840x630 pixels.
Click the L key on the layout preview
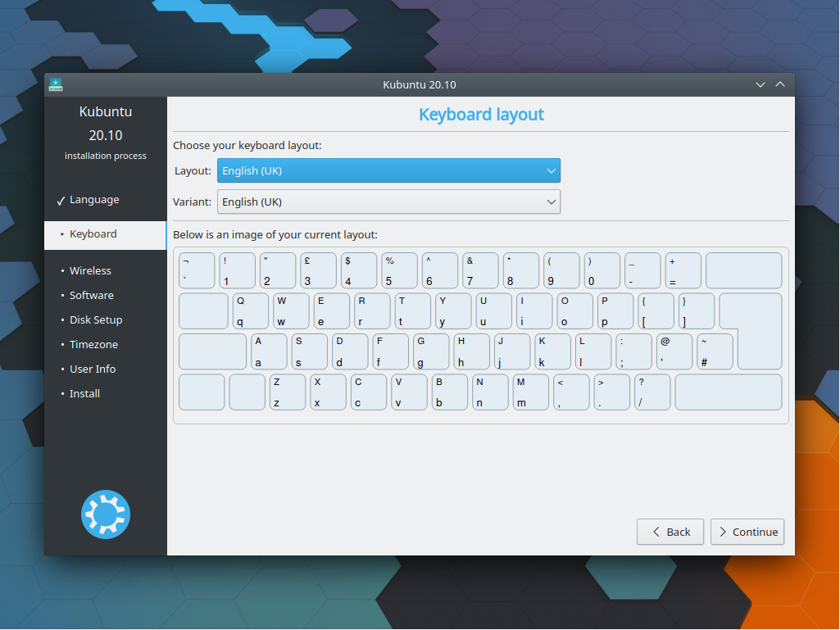click(x=593, y=351)
